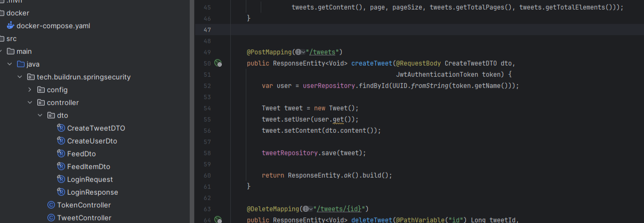
Task: Expand the config package node
Action: (30, 90)
